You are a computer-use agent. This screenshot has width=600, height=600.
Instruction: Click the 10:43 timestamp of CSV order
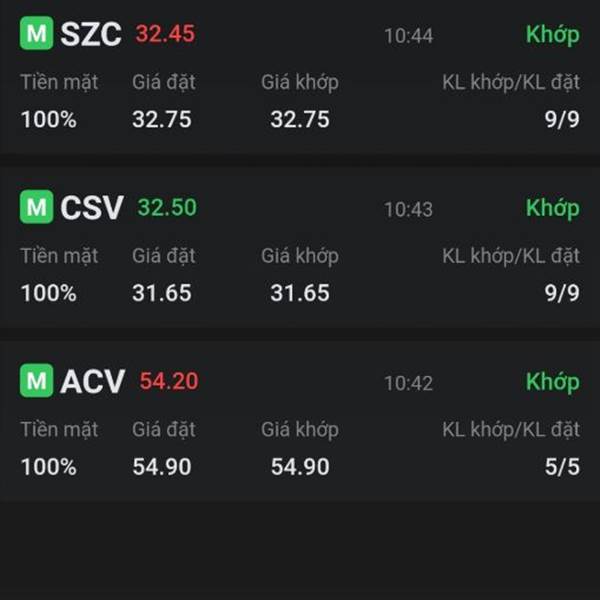(x=408, y=210)
